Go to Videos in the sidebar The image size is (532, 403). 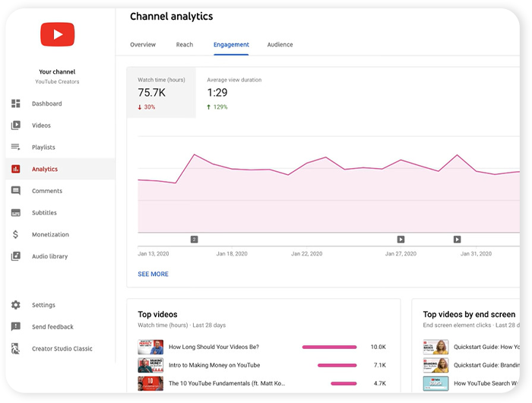point(41,125)
